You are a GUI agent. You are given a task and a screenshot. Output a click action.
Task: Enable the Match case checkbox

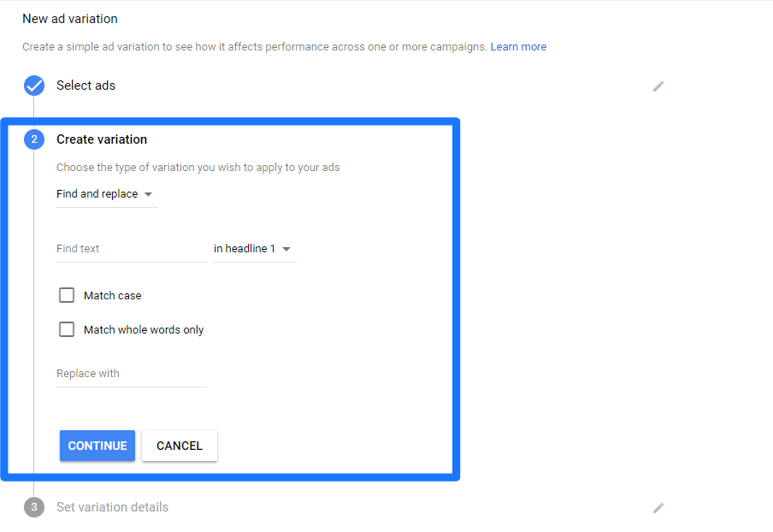coord(67,295)
